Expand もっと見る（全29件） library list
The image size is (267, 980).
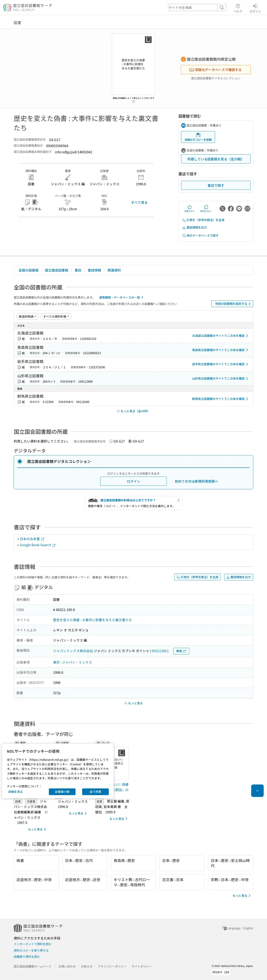click(x=133, y=411)
